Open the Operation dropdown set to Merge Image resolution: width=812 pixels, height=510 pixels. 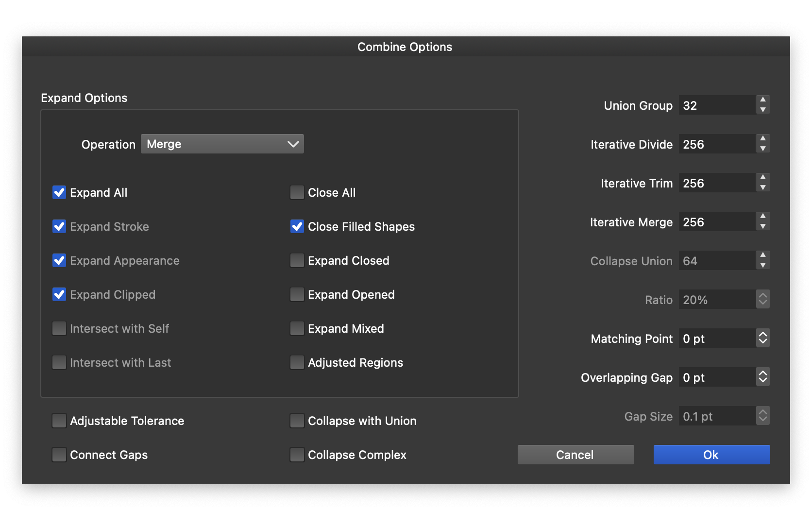pos(222,144)
